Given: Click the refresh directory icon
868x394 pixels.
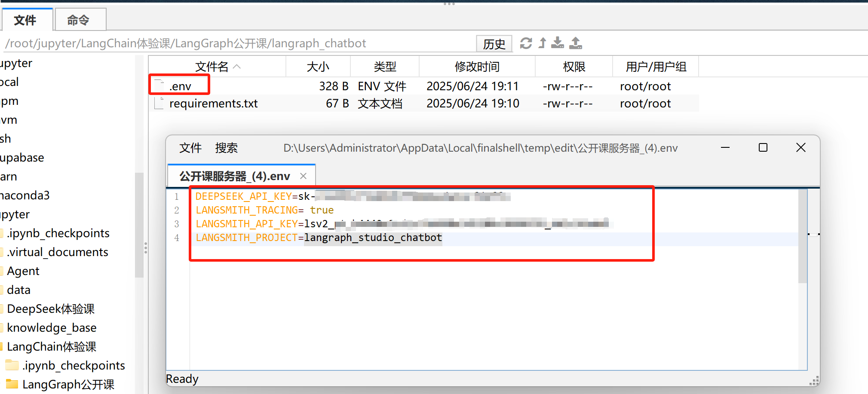Looking at the screenshot, I should (x=526, y=43).
